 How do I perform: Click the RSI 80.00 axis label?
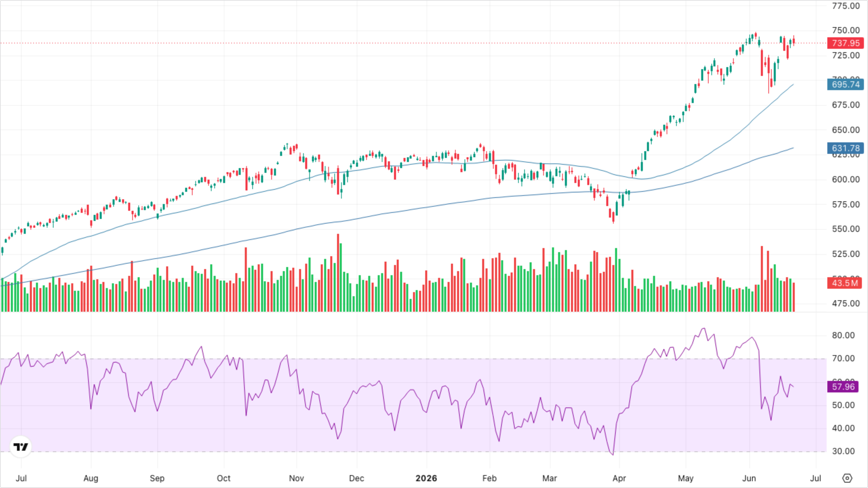pos(843,335)
